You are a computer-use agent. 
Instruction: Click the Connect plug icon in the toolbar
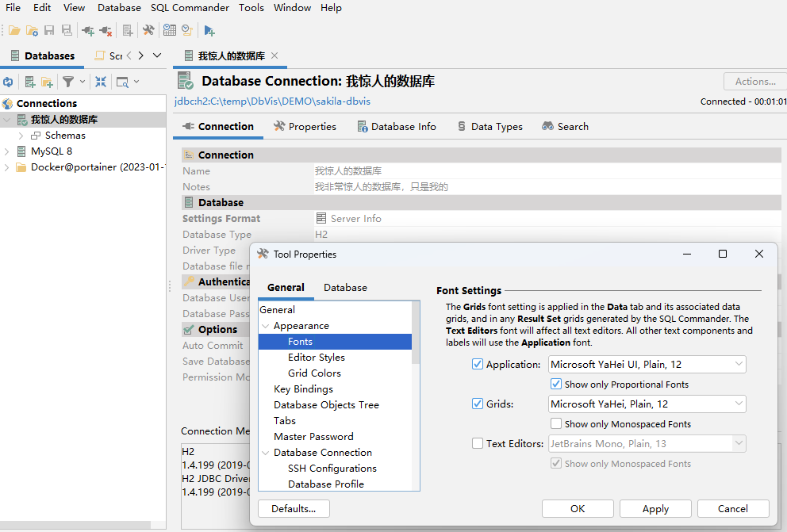point(89,29)
